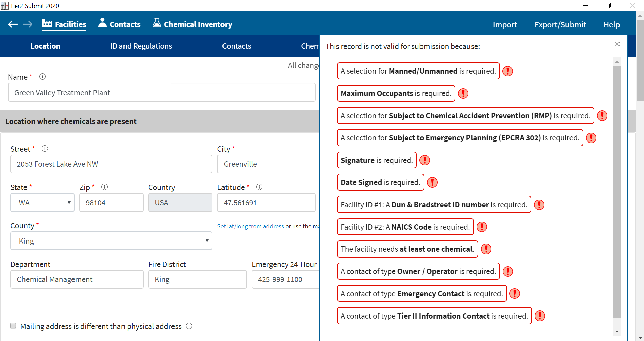
Task: Click alert icon beside EPCRA 302 error
Action: (x=591, y=138)
